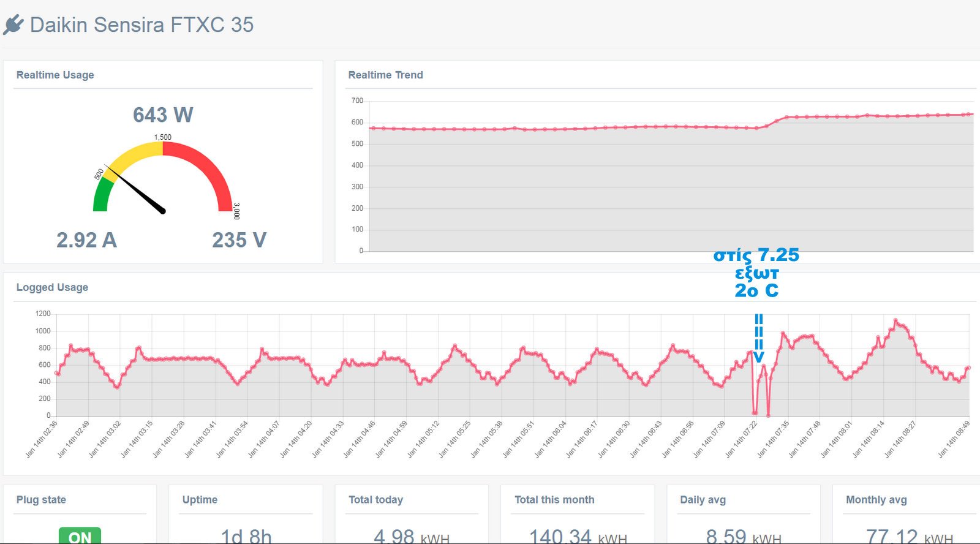
Task: Toggle the ON plug state button
Action: coord(80,536)
